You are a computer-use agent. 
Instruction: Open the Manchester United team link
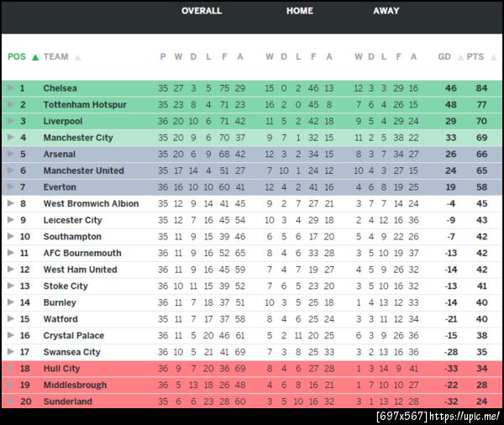[83, 171]
